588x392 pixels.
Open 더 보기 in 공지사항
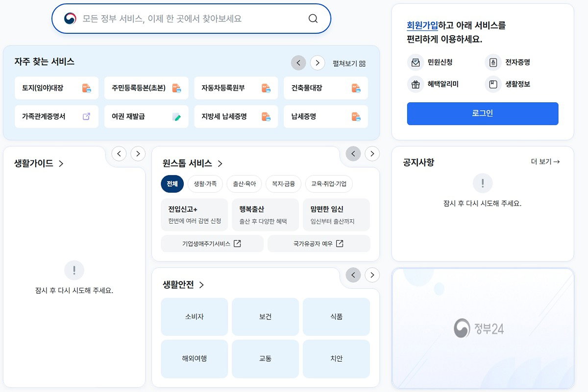545,161
